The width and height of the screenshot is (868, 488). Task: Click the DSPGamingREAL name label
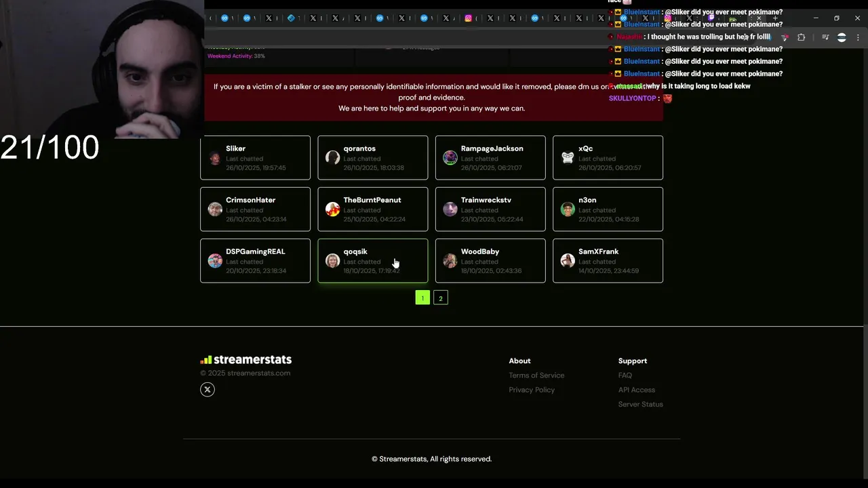(x=256, y=251)
